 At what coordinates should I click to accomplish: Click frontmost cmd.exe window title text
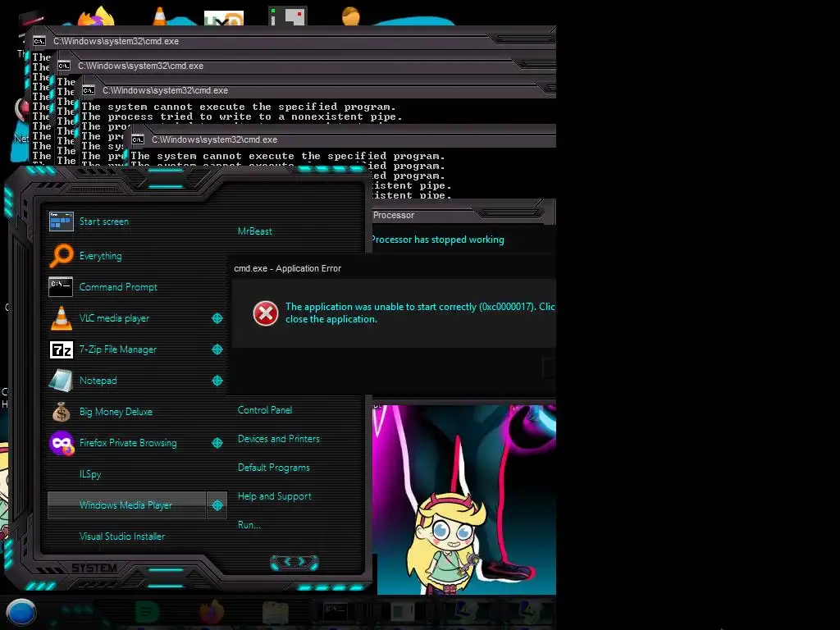[214, 139]
